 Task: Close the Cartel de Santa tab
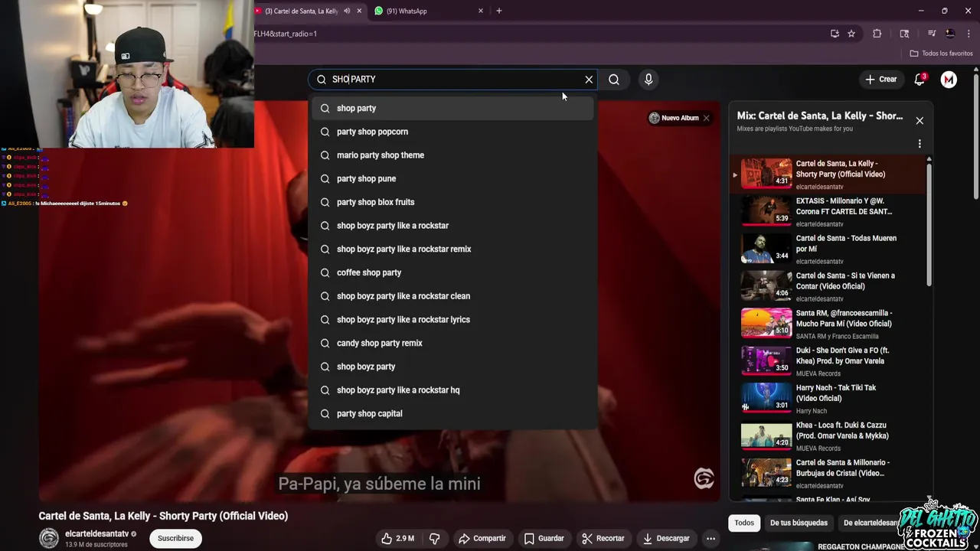coord(360,11)
